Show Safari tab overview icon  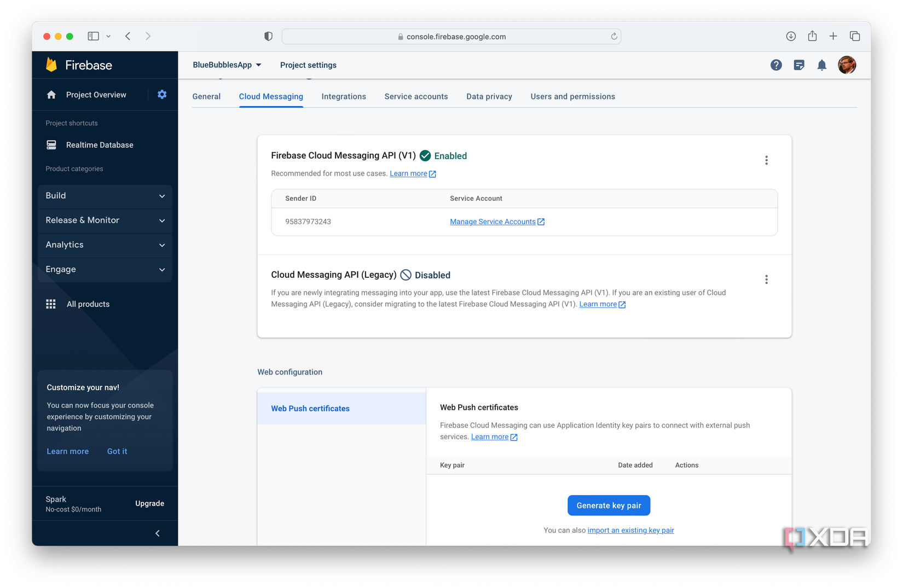click(x=855, y=36)
